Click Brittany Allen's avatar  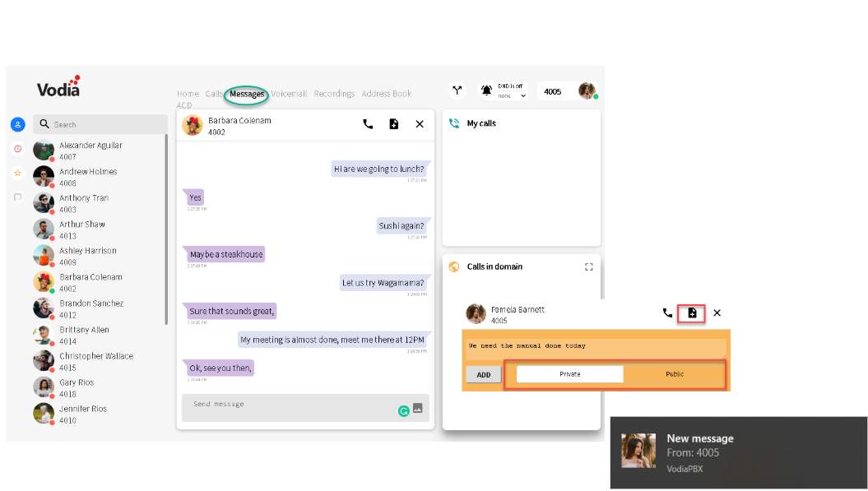(x=43, y=335)
